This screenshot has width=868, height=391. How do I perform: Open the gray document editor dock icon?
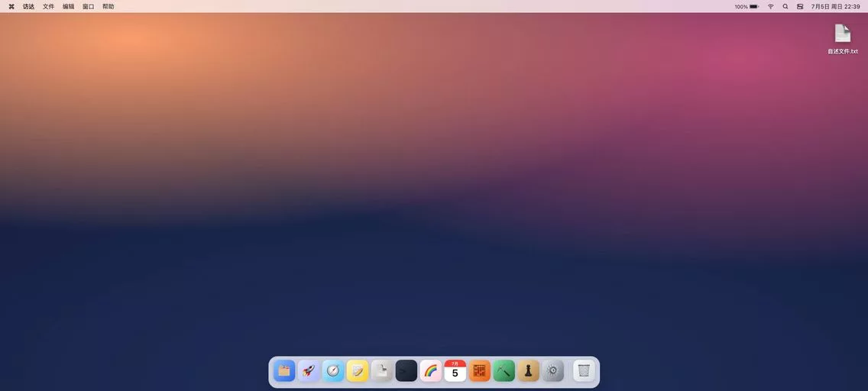coord(381,370)
